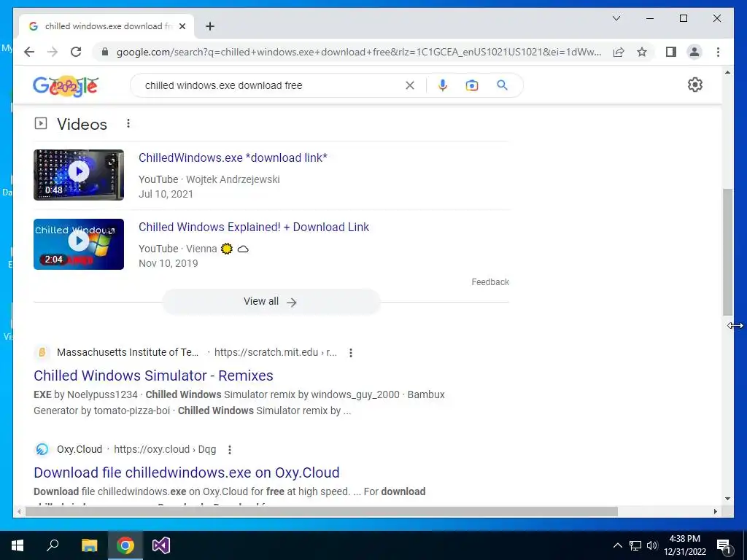
Task: Show hidden system tray icons
Action: click(x=617, y=545)
